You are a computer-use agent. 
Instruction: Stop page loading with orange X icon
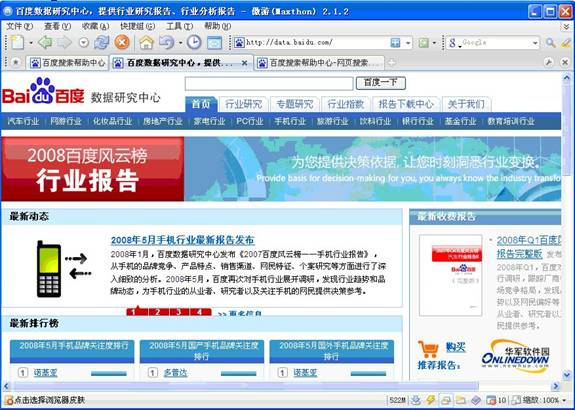pos(122,42)
